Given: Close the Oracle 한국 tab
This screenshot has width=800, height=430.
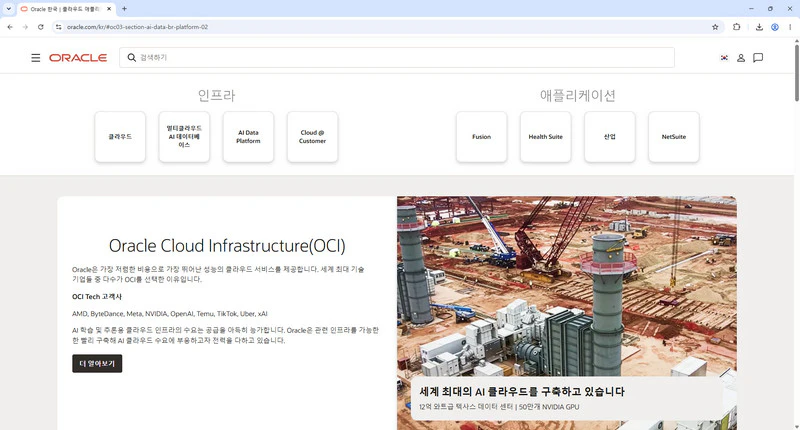Looking at the screenshot, I should click(109, 9).
